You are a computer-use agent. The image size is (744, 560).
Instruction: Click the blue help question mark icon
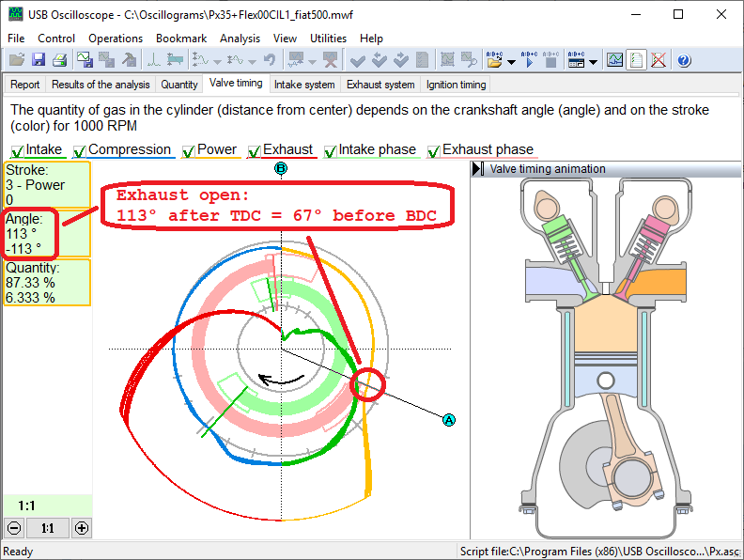coord(684,60)
